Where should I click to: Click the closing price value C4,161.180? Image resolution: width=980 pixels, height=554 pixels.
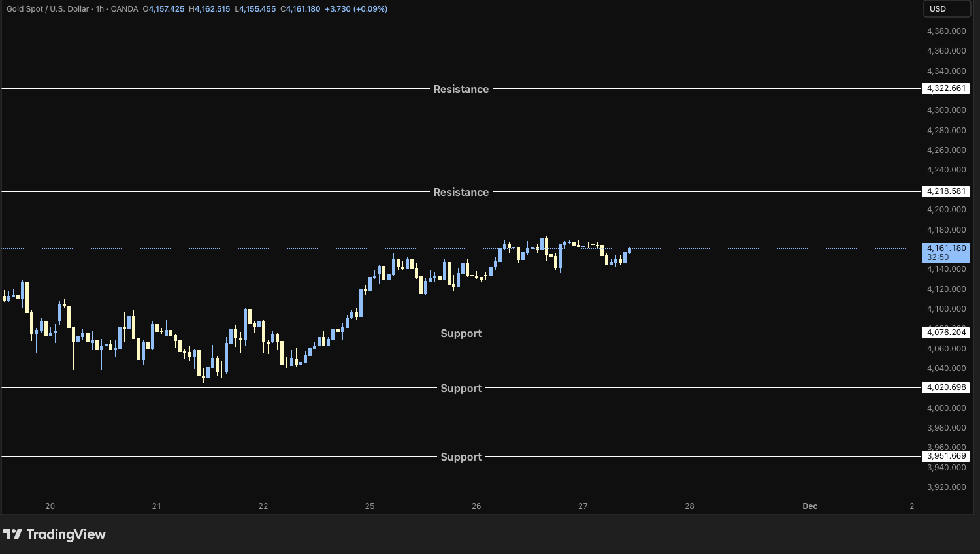click(301, 9)
